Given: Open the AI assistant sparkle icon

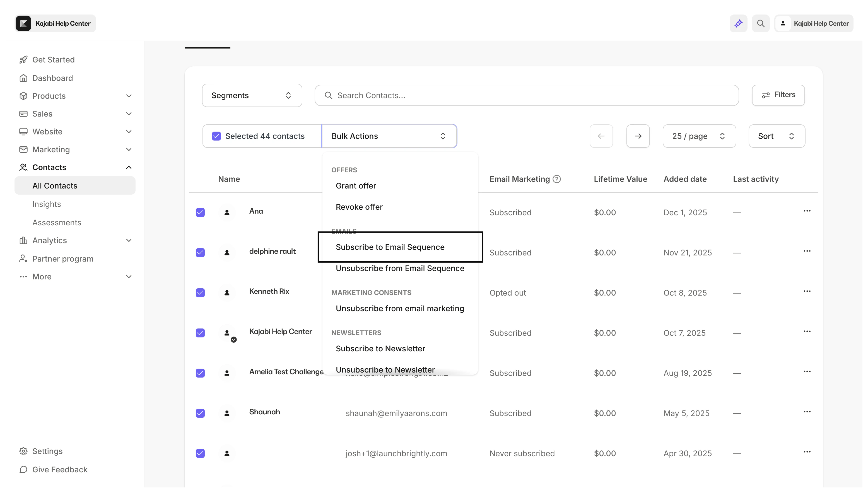Looking at the screenshot, I should click(738, 23).
